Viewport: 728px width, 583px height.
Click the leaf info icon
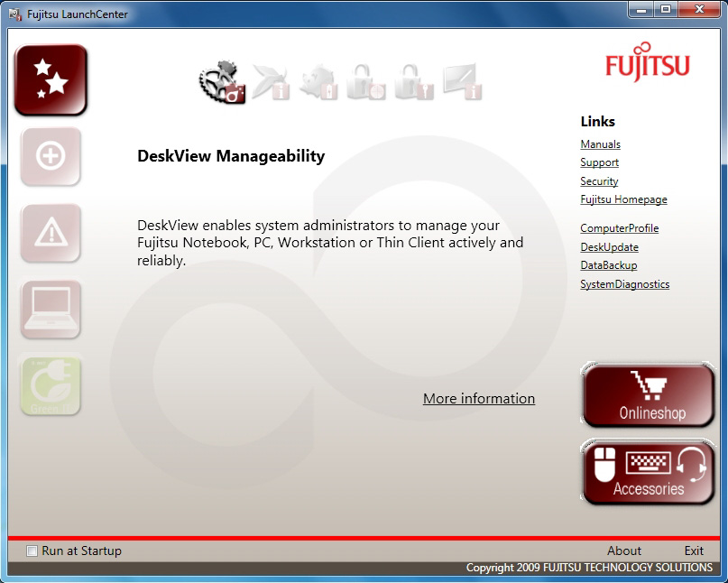[272, 82]
